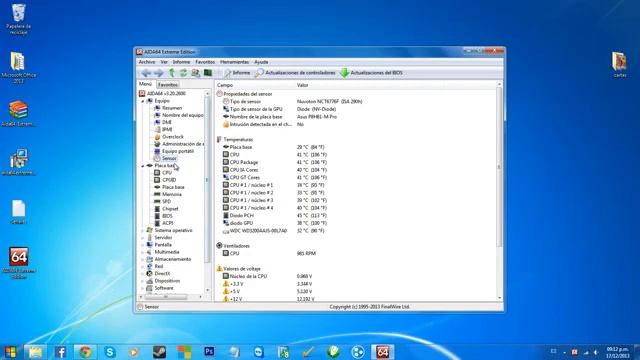Expand the Multimedia tree node
640x360 pixels.
(x=143, y=252)
